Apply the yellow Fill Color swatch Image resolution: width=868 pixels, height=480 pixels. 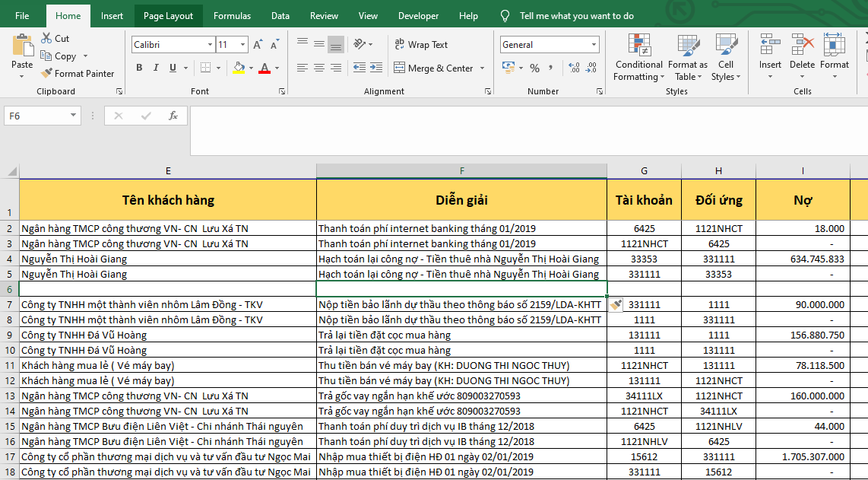(239, 68)
